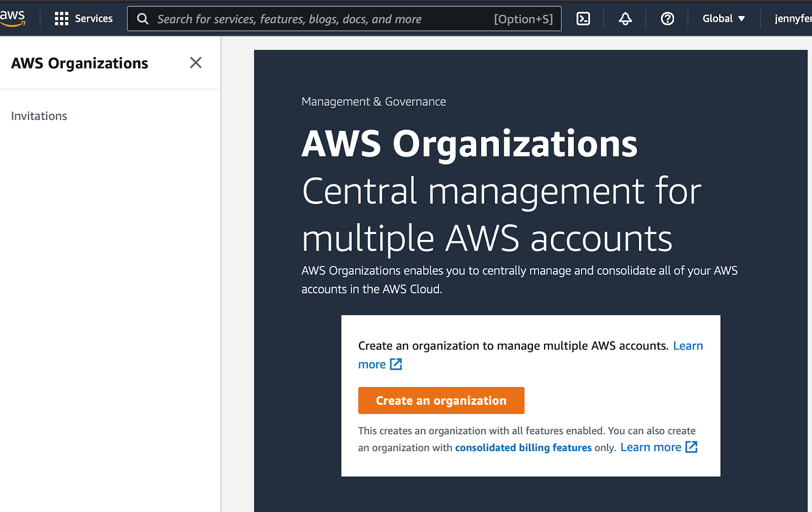
Task: Close the AWS Organizations side panel
Action: pos(195,62)
